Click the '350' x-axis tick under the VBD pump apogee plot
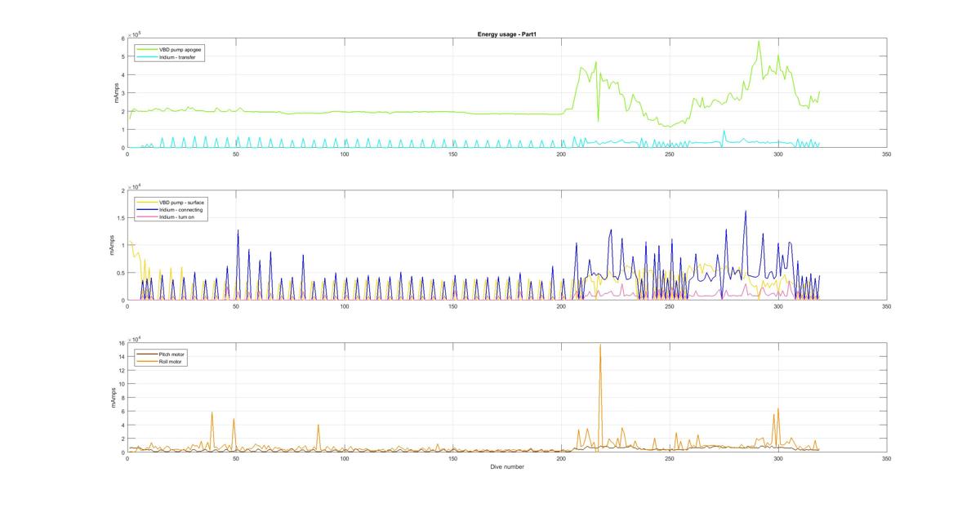Screen dimensions: 980x508 click(886, 154)
